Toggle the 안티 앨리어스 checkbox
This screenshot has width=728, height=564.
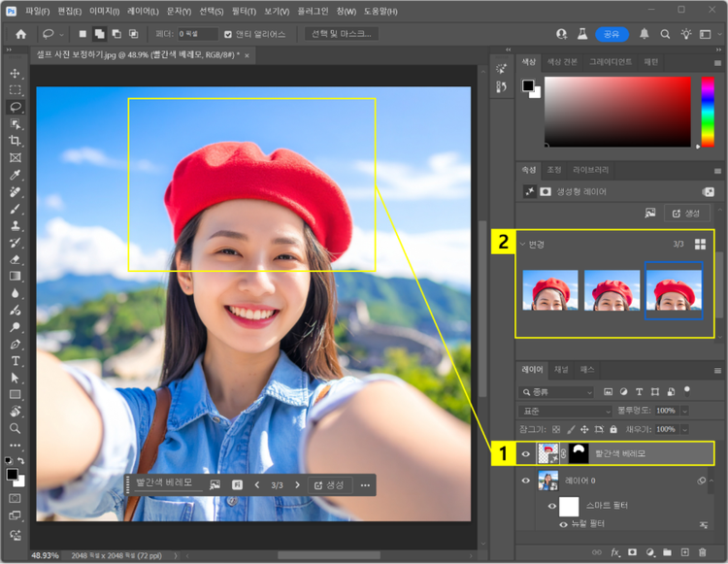pyautogui.click(x=228, y=34)
